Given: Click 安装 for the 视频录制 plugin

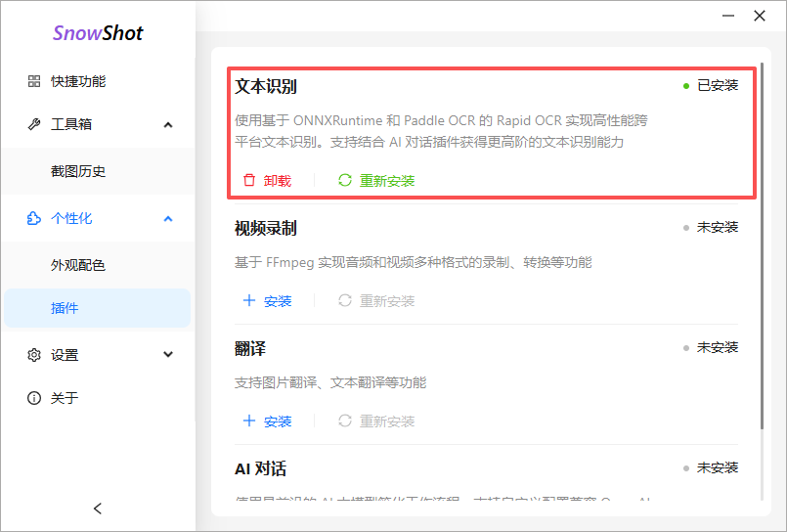Looking at the screenshot, I should (x=278, y=301).
